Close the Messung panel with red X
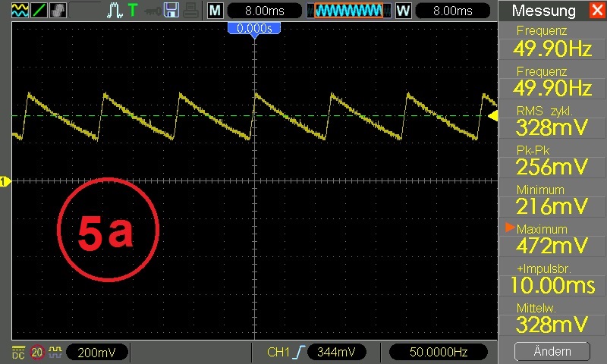This screenshot has height=364, width=607. click(x=598, y=10)
